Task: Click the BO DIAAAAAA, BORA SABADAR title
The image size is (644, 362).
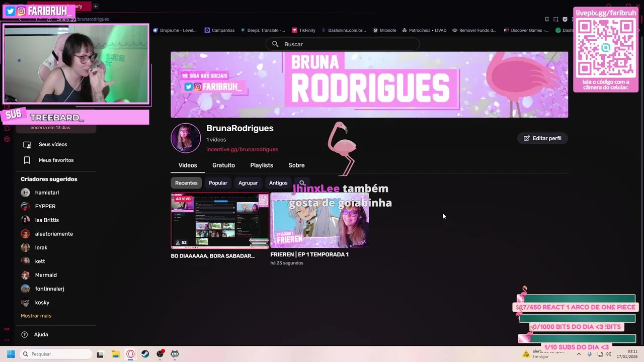Action: point(213,256)
